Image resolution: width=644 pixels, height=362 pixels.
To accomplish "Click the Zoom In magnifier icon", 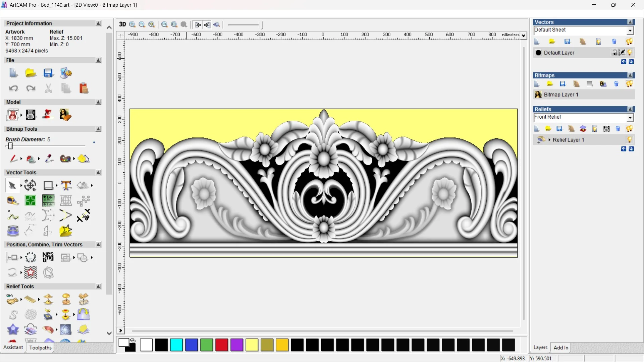I will 132,24.
